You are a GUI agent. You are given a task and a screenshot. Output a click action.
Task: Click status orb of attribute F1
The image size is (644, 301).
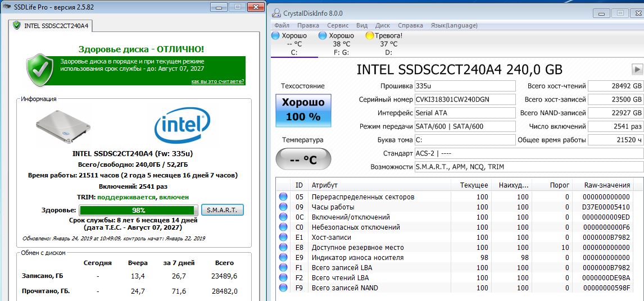tap(283, 267)
